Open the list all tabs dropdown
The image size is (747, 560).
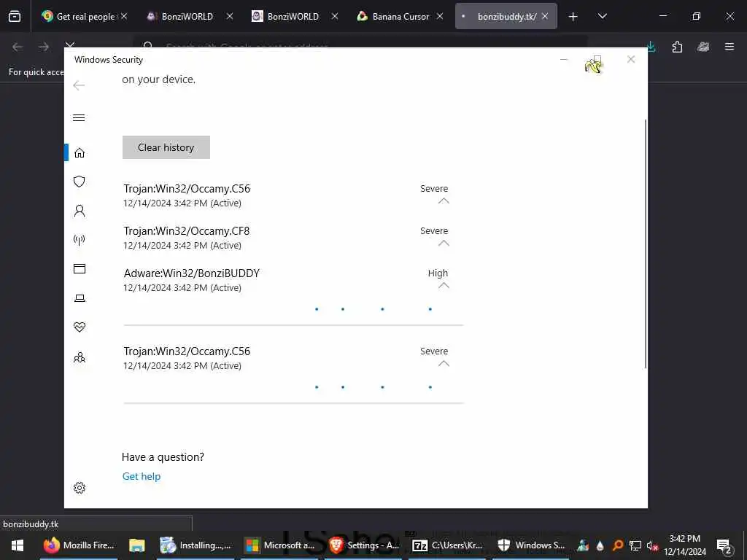click(602, 16)
